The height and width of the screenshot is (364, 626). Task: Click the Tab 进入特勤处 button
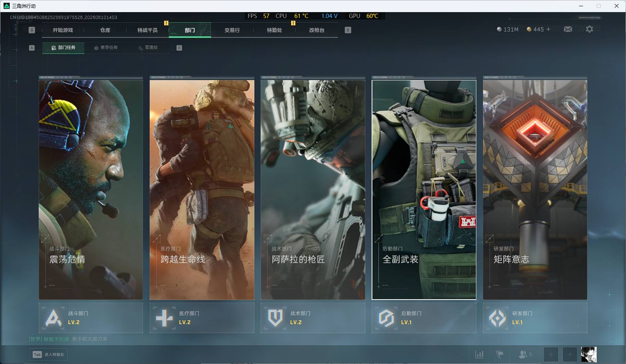pos(48,354)
